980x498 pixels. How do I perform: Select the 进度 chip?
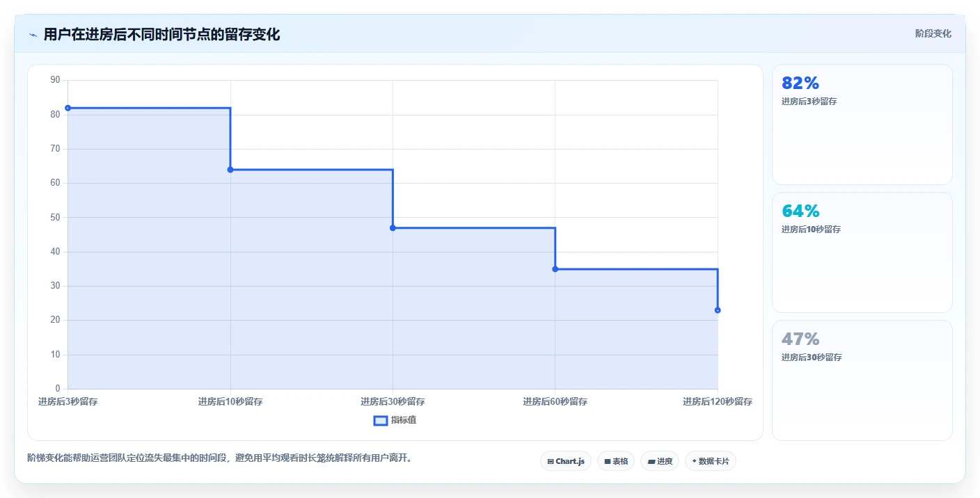click(660, 461)
